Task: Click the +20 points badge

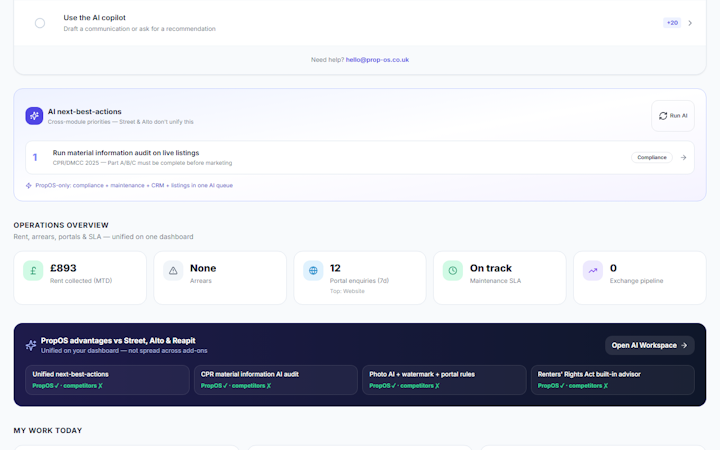Action: (672, 22)
